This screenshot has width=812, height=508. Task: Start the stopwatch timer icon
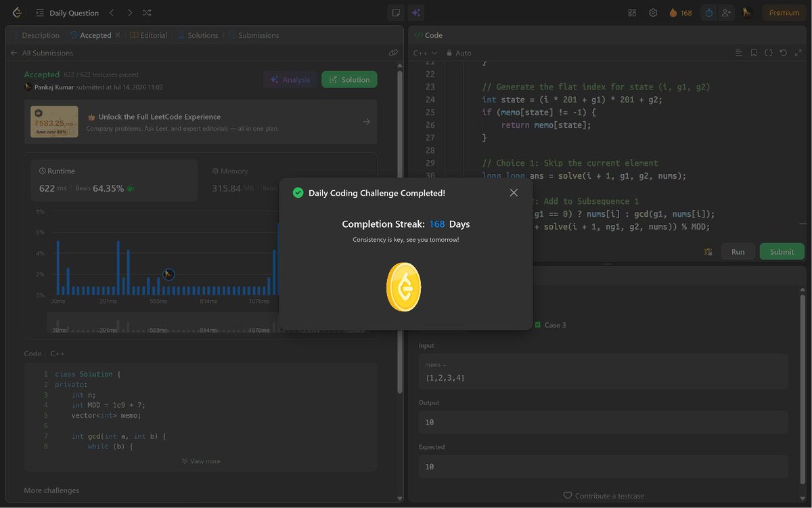(x=708, y=13)
